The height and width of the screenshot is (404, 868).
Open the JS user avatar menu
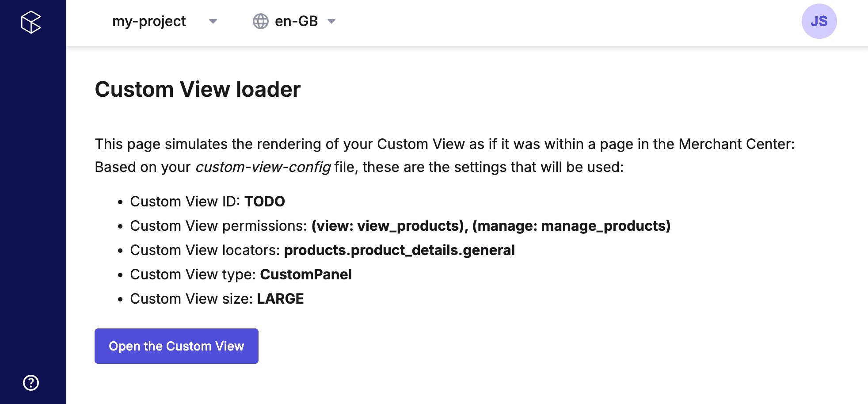(x=819, y=21)
